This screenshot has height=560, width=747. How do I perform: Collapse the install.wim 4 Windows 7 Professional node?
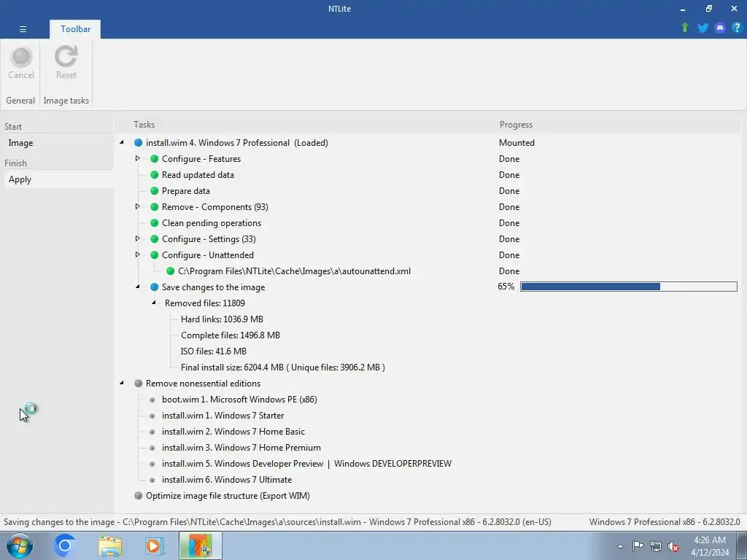pyautogui.click(x=122, y=142)
